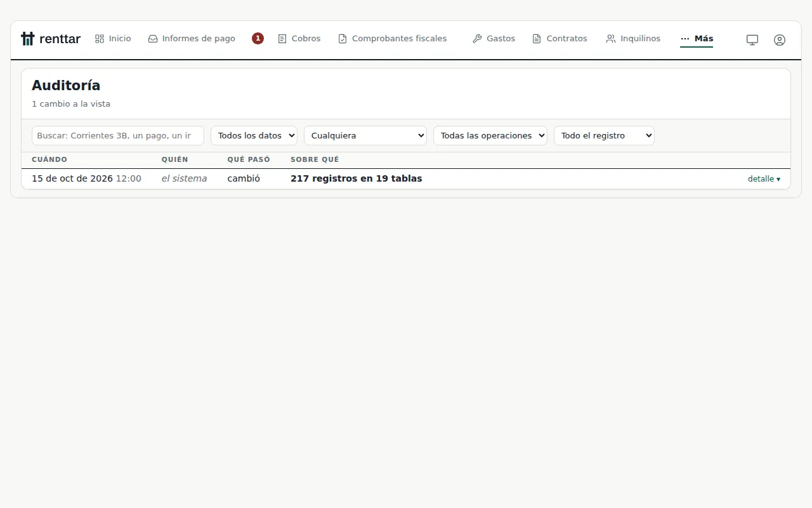
Task: Click the 'el sistema' cell
Action: (184, 178)
